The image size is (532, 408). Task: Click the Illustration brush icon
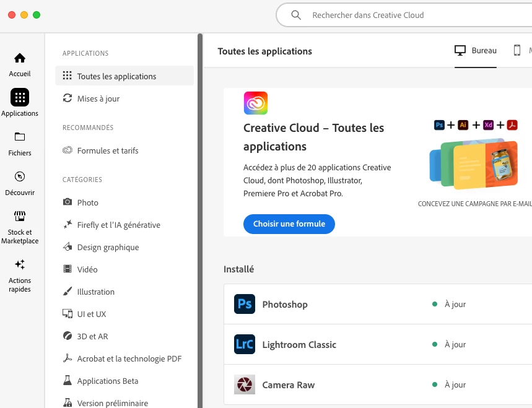67,292
